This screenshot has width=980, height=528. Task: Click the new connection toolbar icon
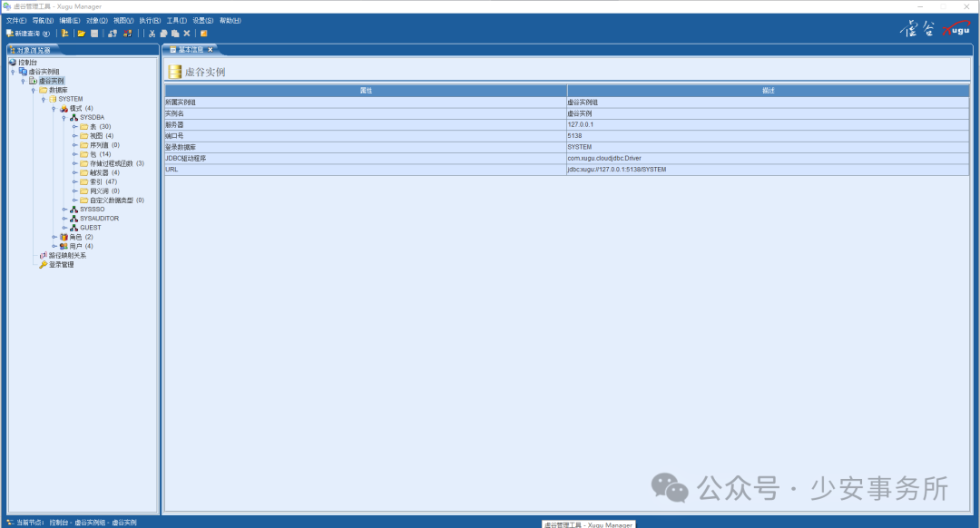pyautogui.click(x=64, y=34)
